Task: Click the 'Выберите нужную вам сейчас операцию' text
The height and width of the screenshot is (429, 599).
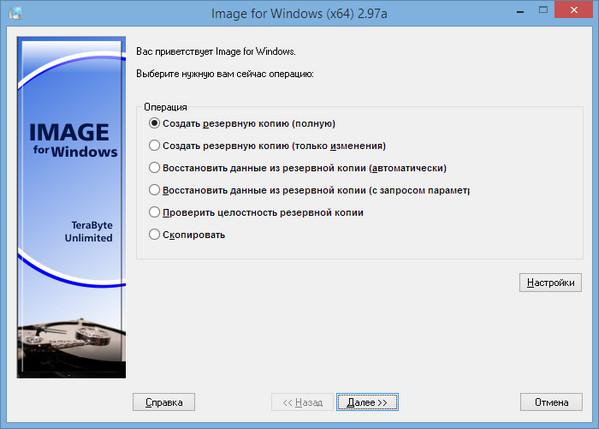Action: pos(225,74)
